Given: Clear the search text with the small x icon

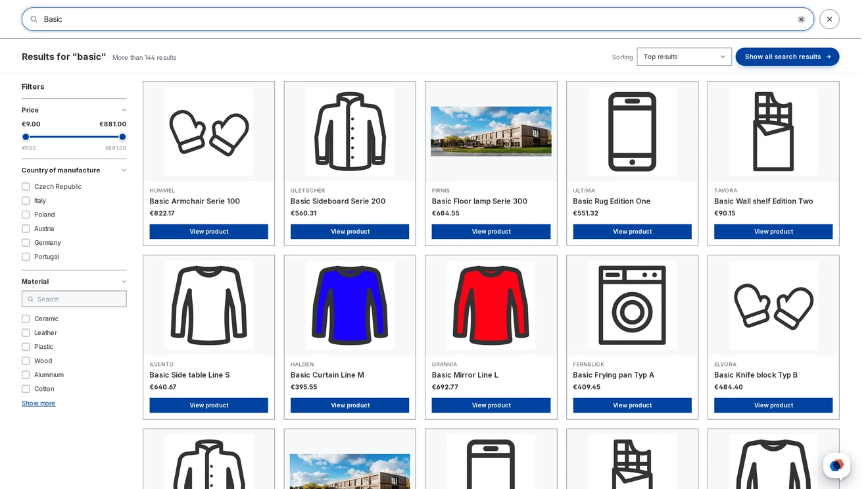Looking at the screenshot, I should (801, 19).
